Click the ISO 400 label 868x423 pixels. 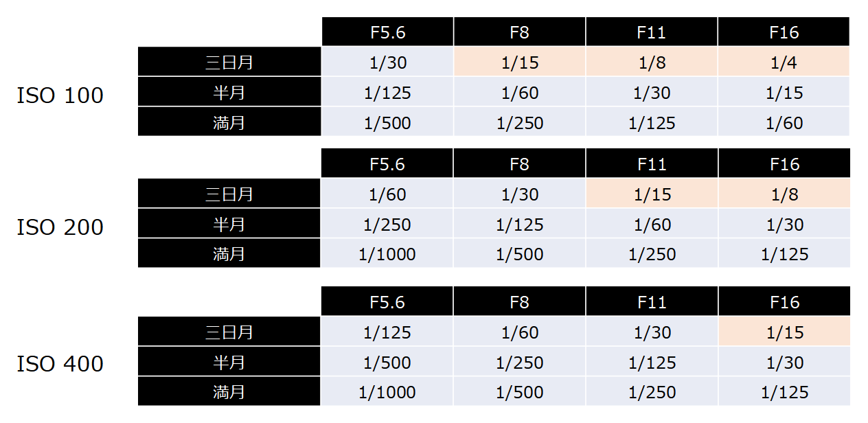[x=60, y=364]
